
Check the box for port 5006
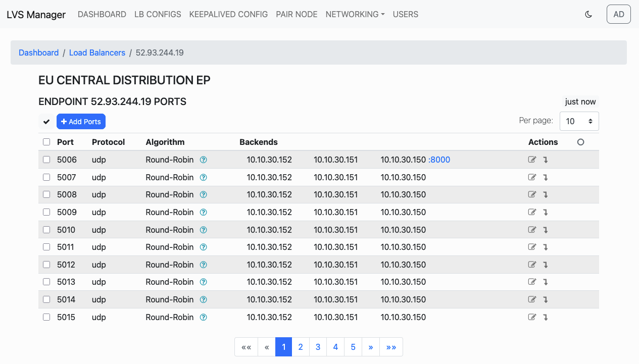pyautogui.click(x=46, y=160)
